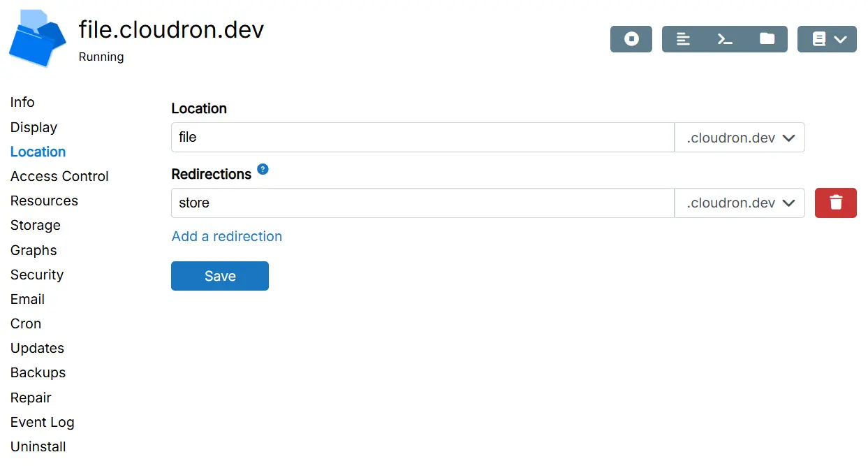Open the Resources section
This screenshot has width=868, height=466.
tap(44, 201)
